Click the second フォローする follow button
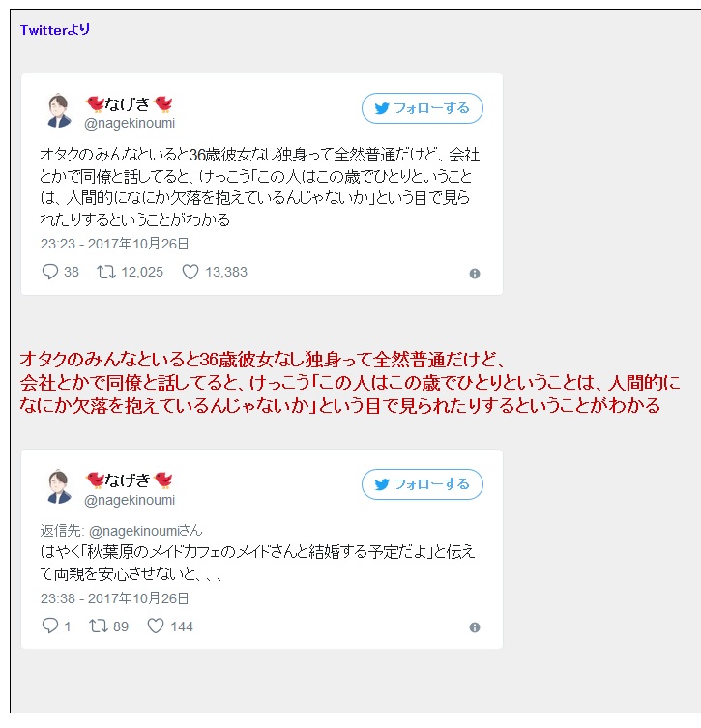The height and width of the screenshot is (728, 701). point(422,484)
